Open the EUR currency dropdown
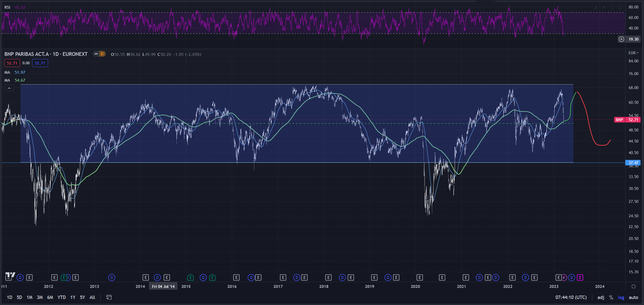The height and width of the screenshot is (305, 644). (x=633, y=53)
